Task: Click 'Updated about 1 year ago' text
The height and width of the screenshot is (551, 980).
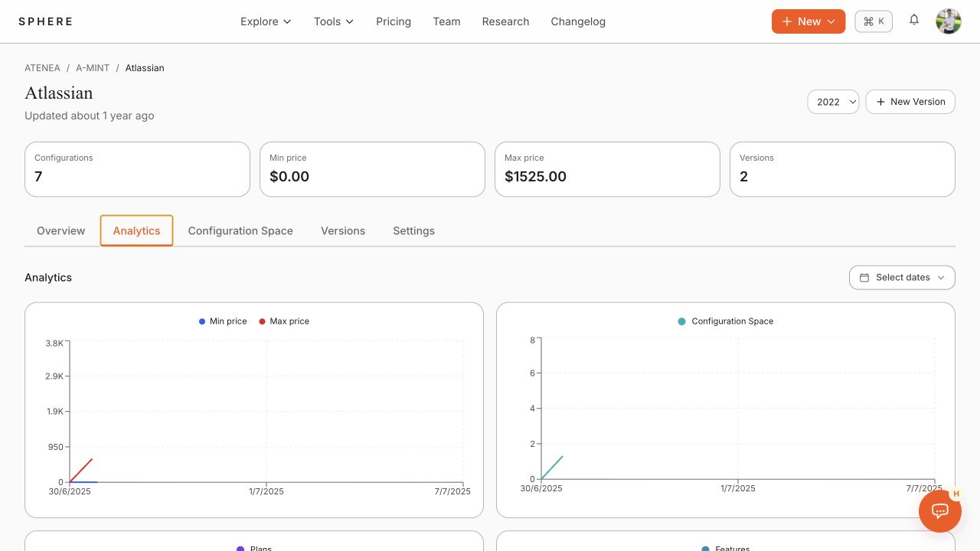Action: pyautogui.click(x=90, y=116)
